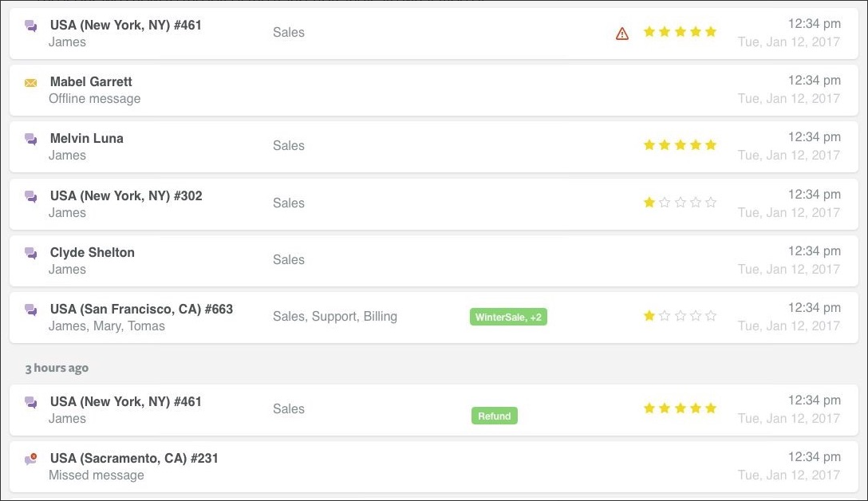This screenshot has width=868, height=501.
Task: Click the chat icon for USA (San Francisco, CA) #663
Action: point(30,310)
